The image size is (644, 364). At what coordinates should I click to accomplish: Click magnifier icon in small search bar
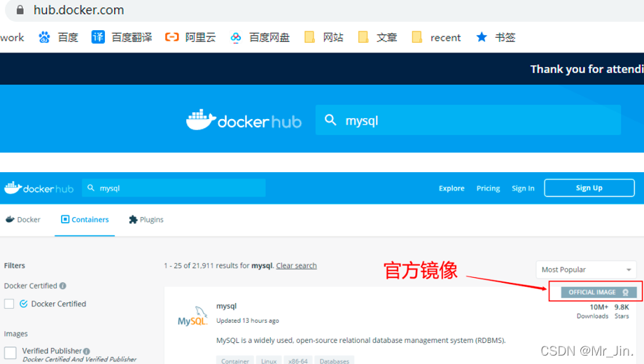tap(91, 188)
